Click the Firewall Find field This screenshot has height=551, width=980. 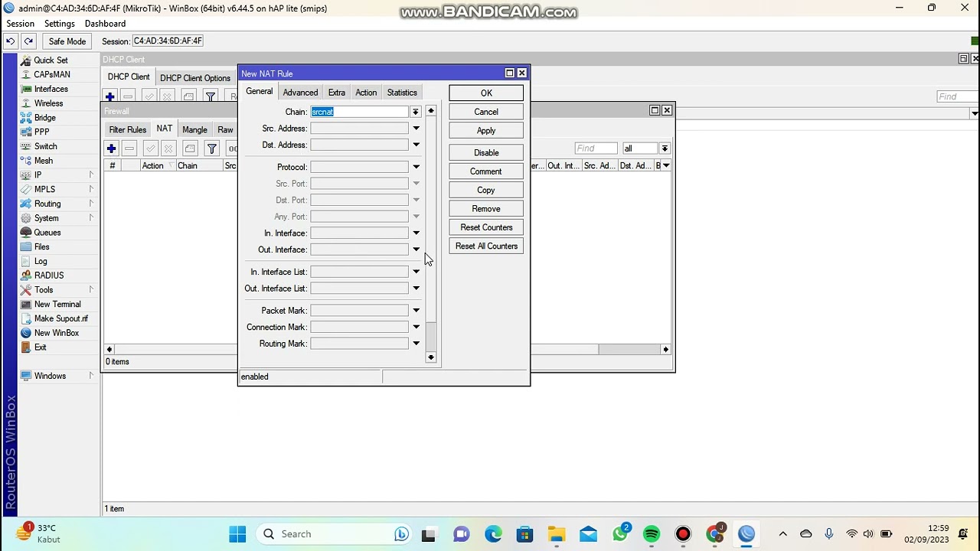(x=596, y=148)
